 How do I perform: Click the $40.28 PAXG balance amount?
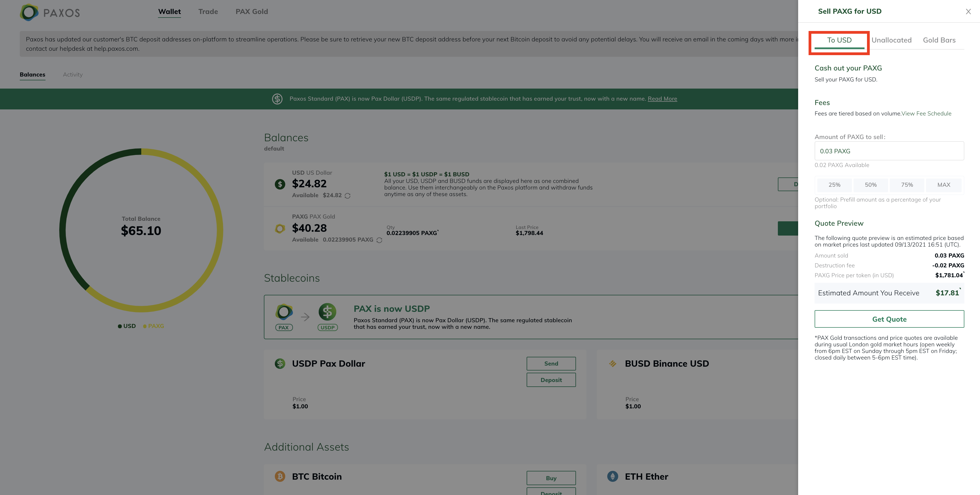coord(309,228)
